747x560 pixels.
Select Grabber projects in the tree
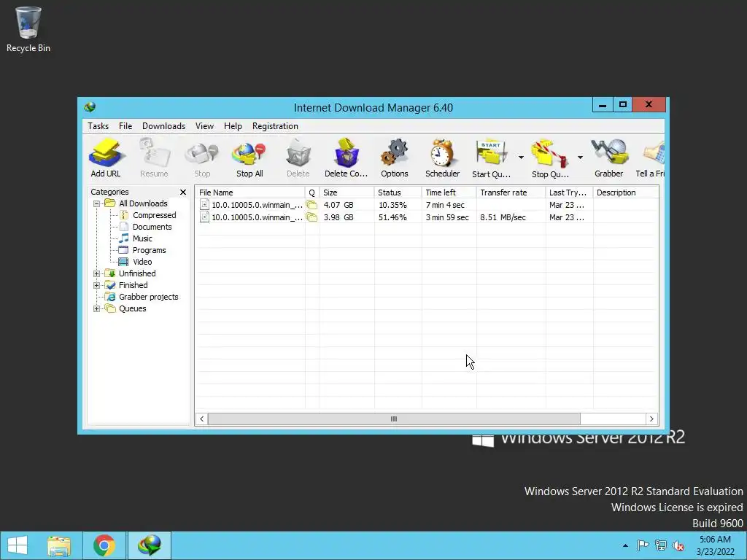pyautogui.click(x=148, y=297)
